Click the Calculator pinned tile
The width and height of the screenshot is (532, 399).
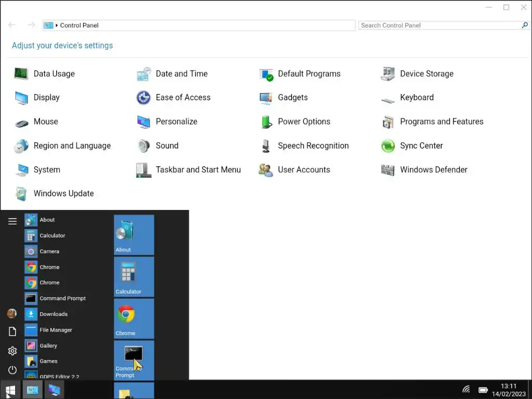[134, 277]
